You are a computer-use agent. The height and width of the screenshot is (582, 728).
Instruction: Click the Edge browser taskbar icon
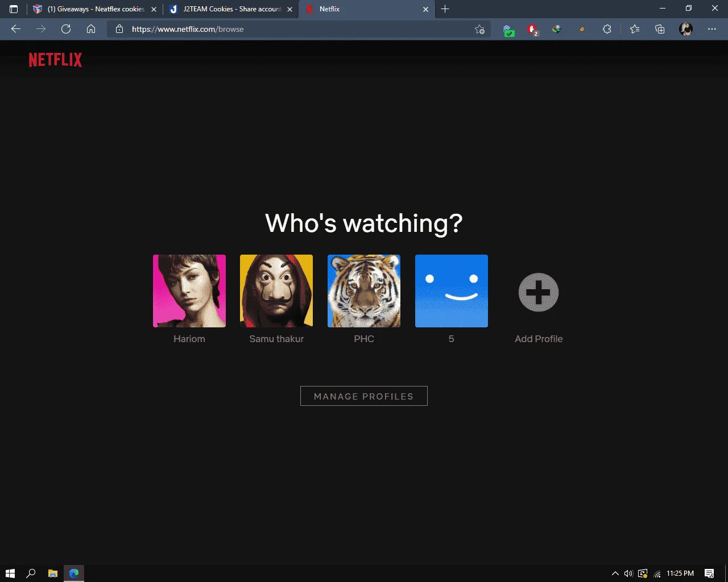(x=74, y=573)
